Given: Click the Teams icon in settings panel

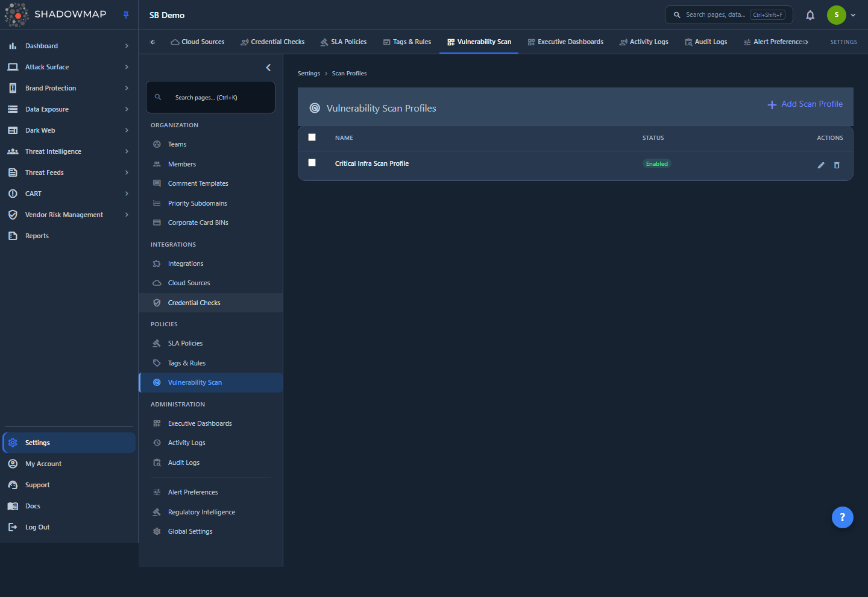Looking at the screenshot, I should 157,144.
